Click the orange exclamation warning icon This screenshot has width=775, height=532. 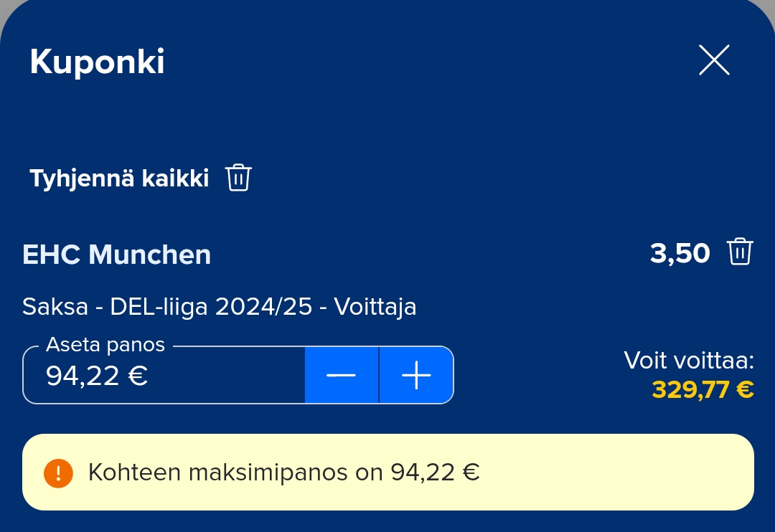tap(58, 472)
